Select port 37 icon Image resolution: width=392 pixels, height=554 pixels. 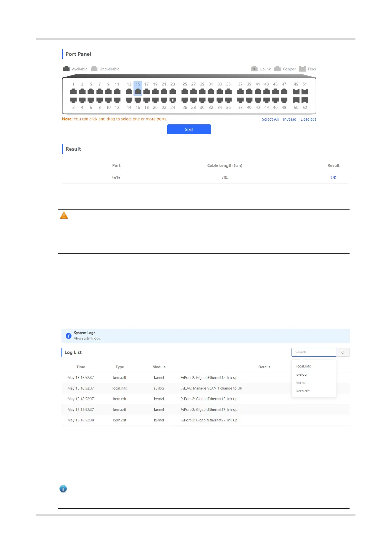[241, 91]
